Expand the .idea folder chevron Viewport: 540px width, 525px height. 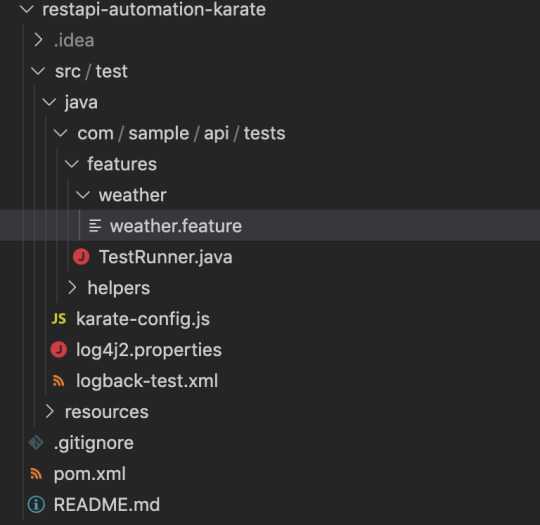[39, 40]
